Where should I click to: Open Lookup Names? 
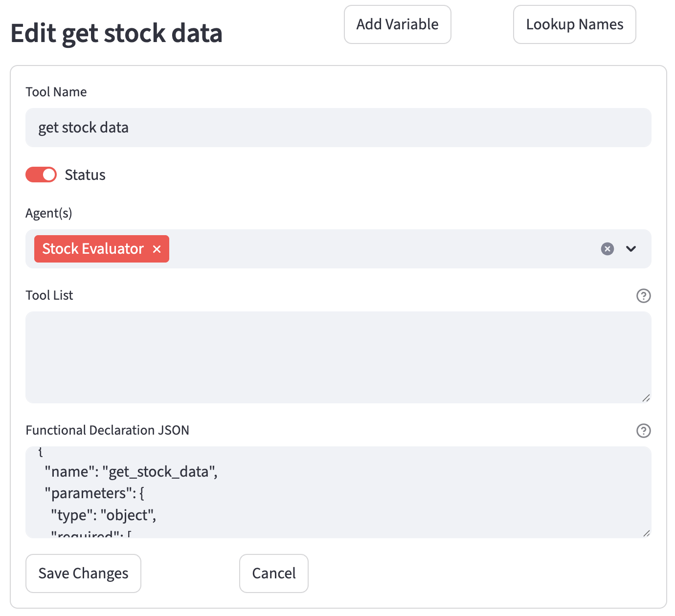coord(574,24)
